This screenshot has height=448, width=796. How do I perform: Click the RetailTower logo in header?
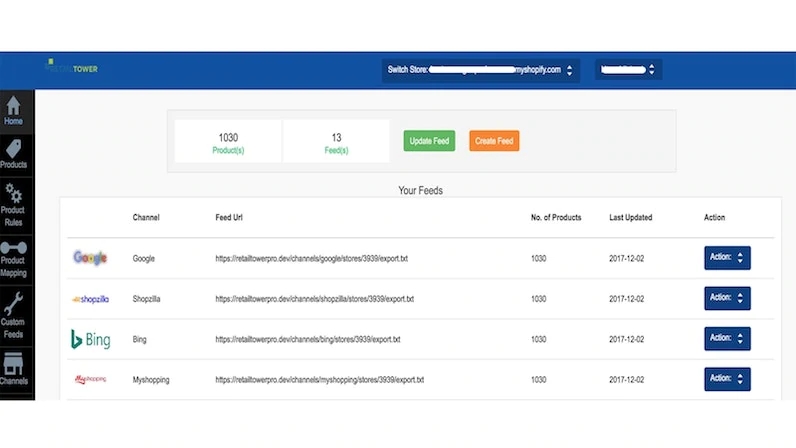click(72, 68)
